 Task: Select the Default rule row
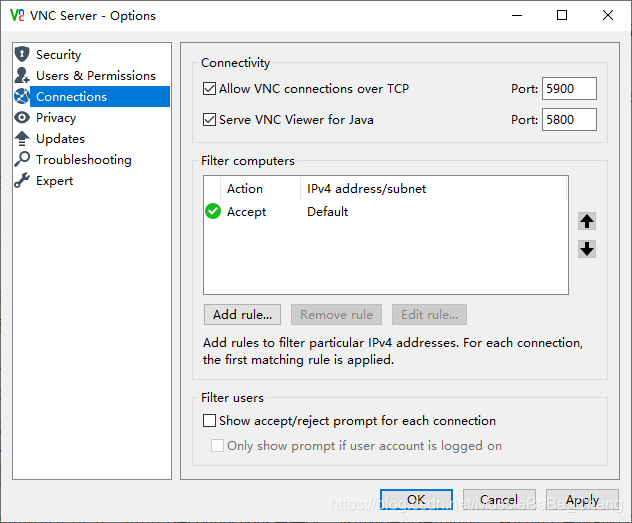coord(385,212)
